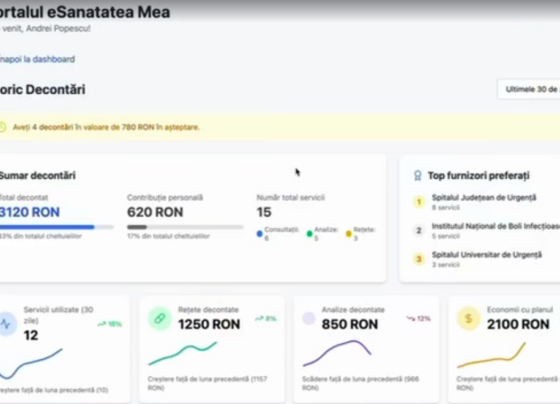560x404 pixels.
Task: Click the purple circle icon for Analize decontate
Action: pos(309,318)
